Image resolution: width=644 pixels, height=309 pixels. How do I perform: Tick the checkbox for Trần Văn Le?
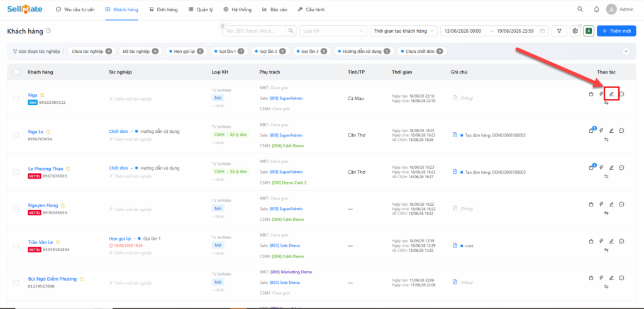[x=16, y=245]
